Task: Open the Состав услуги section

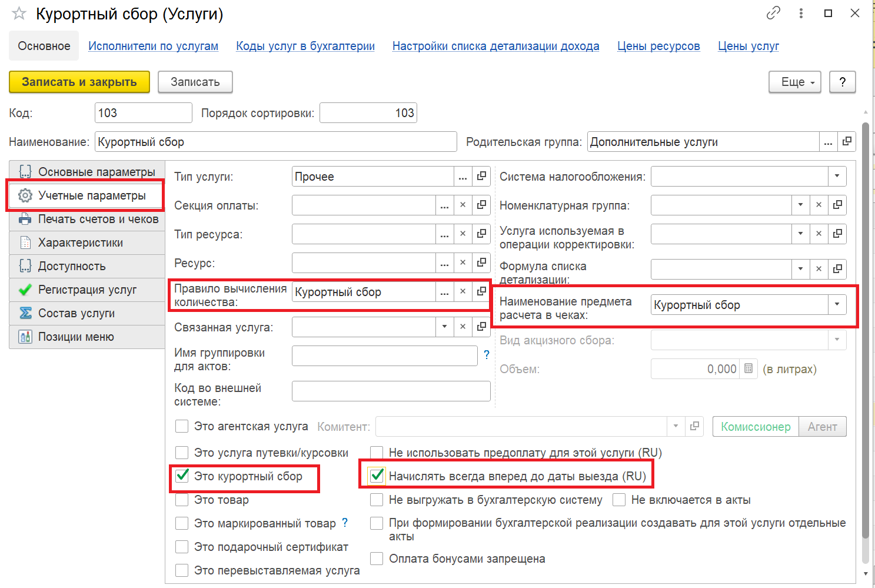Action: click(x=87, y=313)
